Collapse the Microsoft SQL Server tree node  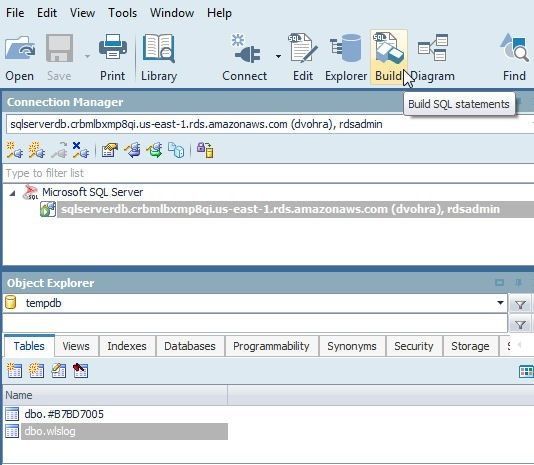click(13, 193)
